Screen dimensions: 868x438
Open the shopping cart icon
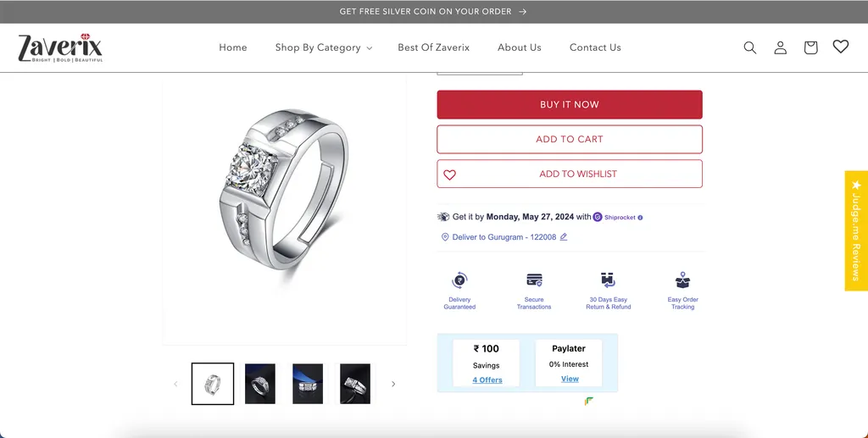[x=810, y=47]
